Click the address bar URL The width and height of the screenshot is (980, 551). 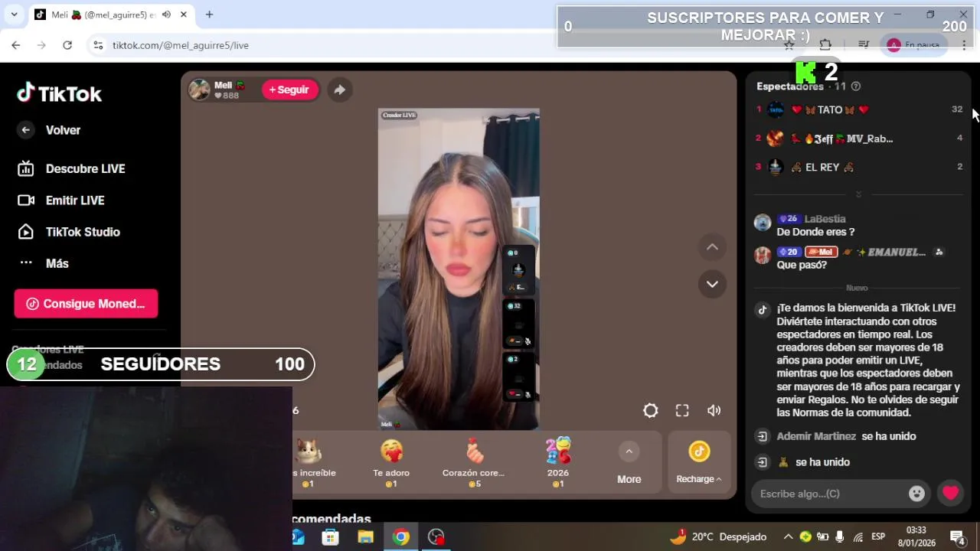pyautogui.click(x=181, y=45)
